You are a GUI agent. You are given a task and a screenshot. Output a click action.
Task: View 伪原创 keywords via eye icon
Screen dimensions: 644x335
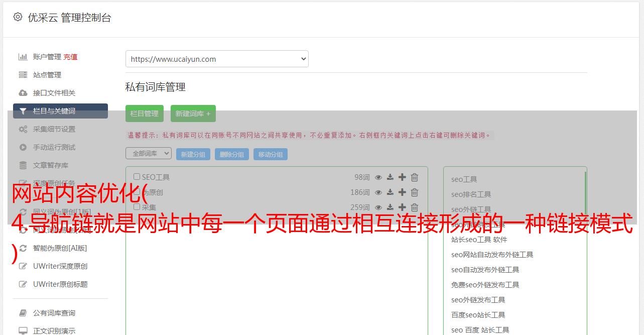pyautogui.click(x=378, y=192)
